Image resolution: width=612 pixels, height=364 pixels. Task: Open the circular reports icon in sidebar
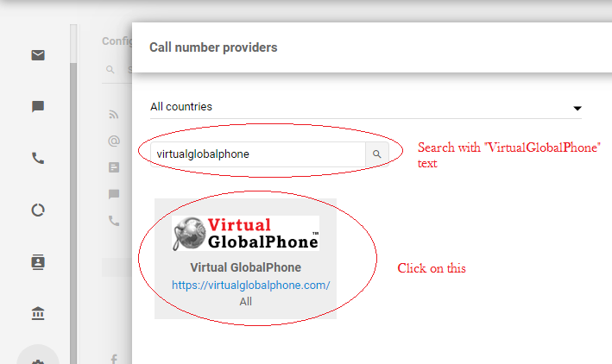click(38, 210)
